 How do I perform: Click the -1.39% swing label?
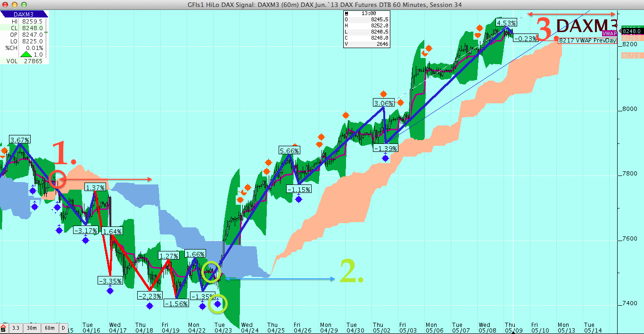385,148
